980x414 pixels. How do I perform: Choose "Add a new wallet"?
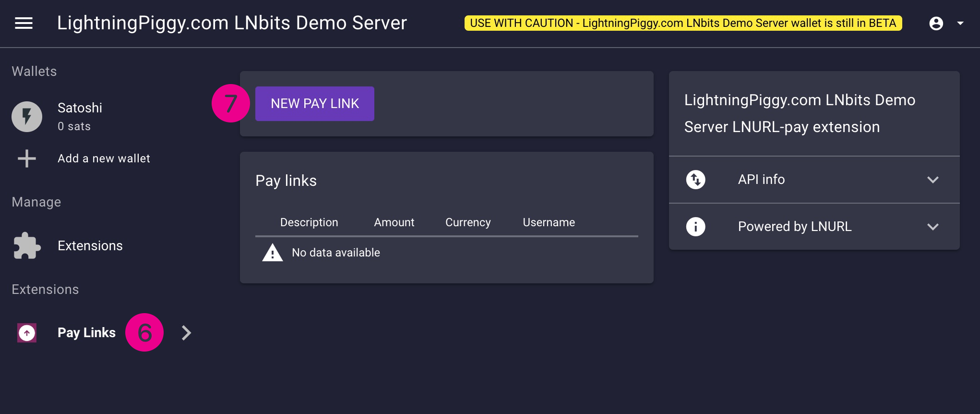(x=104, y=158)
